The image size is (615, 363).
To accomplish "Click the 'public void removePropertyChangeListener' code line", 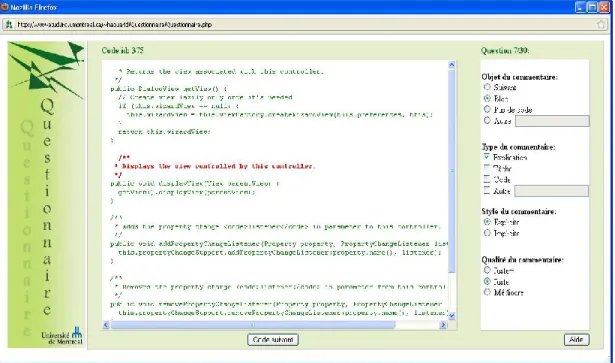I will click(277, 304).
